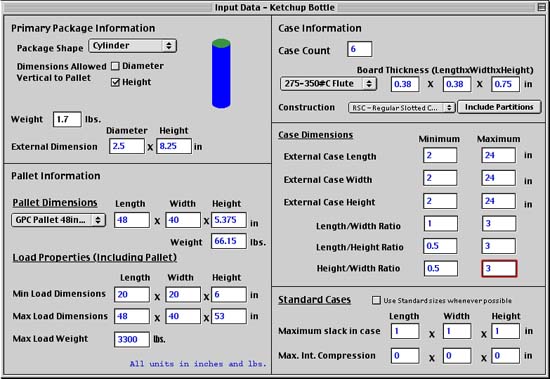Edit Max Load Dimensions Height field 53
Viewport: 550px width, 379px height.
[x=229, y=316]
